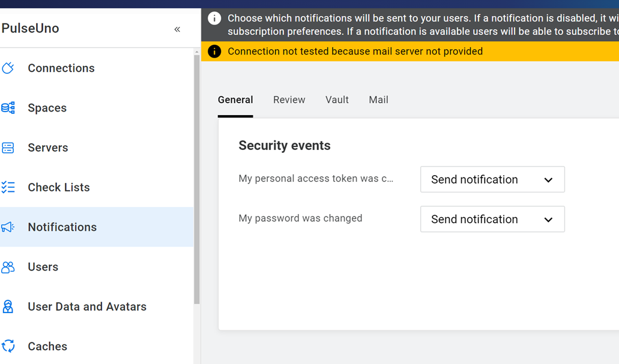Open the password changed notification dropdown
This screenshot has height=364, width=619.
tap(492, 219)
